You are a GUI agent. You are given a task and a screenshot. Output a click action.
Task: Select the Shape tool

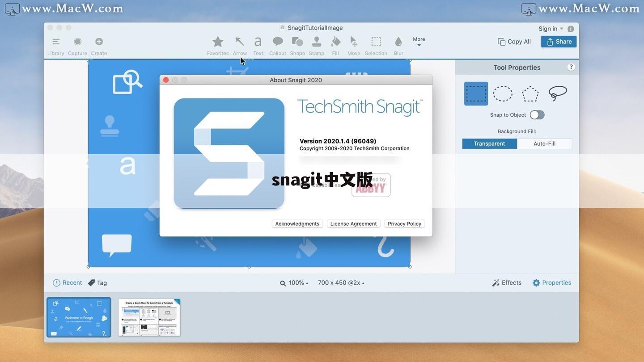click(x=297, y=42)
